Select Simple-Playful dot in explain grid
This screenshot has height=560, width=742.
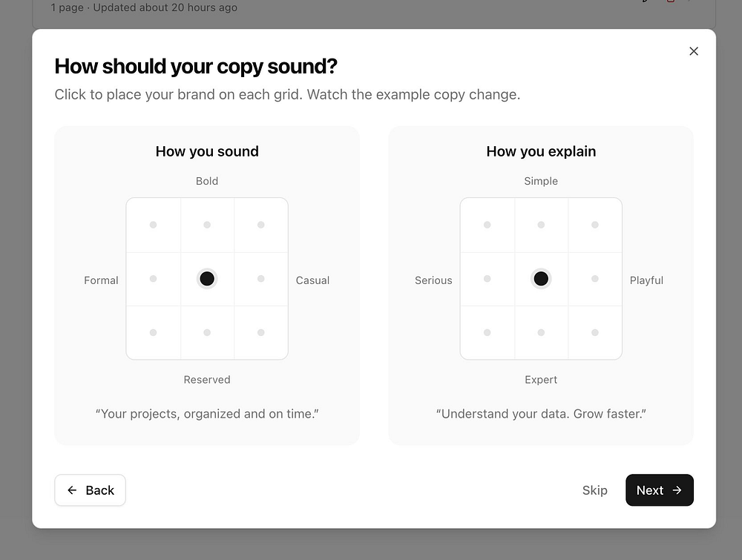pos(595,225)
